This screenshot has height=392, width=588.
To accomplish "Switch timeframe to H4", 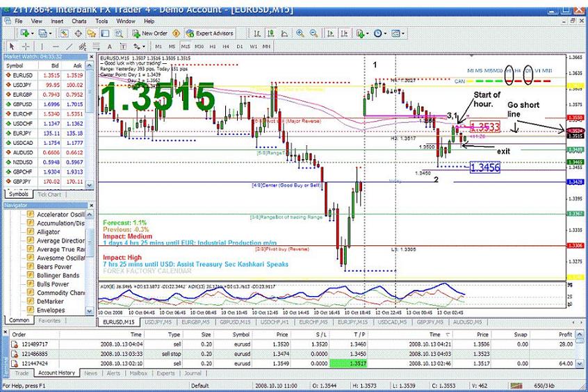I will click(226, 47).
